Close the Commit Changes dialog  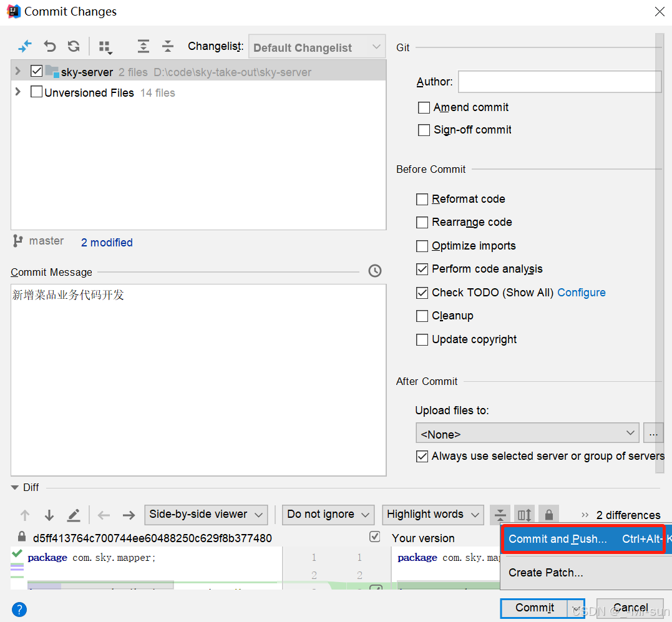[660, 12]
